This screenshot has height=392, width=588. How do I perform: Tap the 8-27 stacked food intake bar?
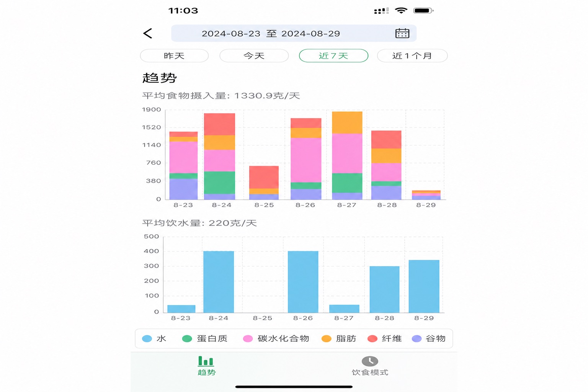point(347,155)
